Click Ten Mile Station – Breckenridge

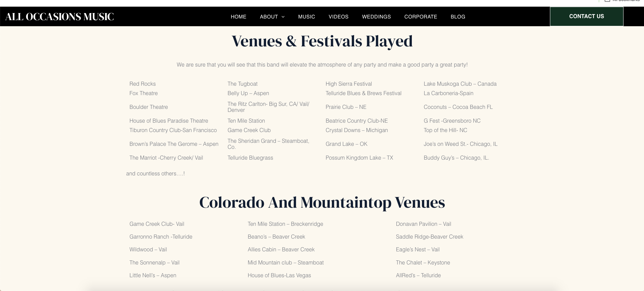pyautogui.click(x=286, y=224)
